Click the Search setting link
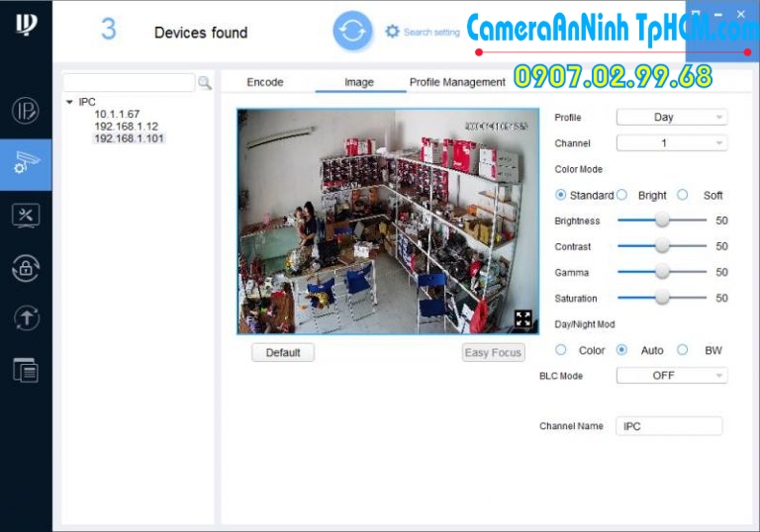Image resolution: width=760 pixels, height=532 pixels. [x=431, y=32]
